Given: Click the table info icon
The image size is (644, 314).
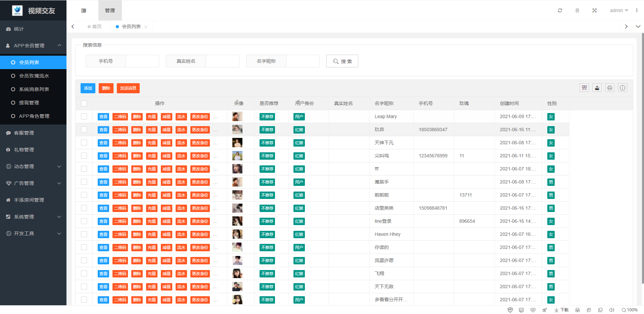Looking at the screenshot, I should [x=623, y=88].
